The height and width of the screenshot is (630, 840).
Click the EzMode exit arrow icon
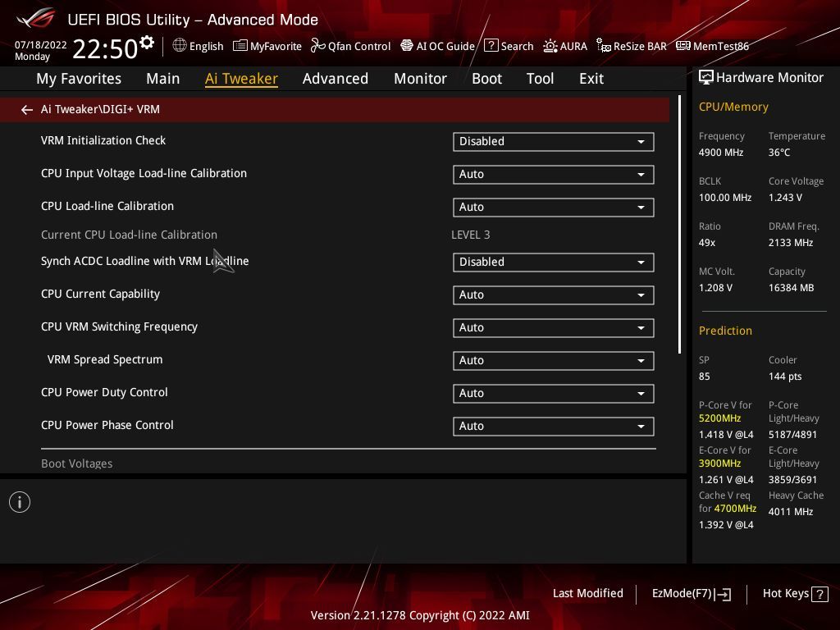point(724,594)
